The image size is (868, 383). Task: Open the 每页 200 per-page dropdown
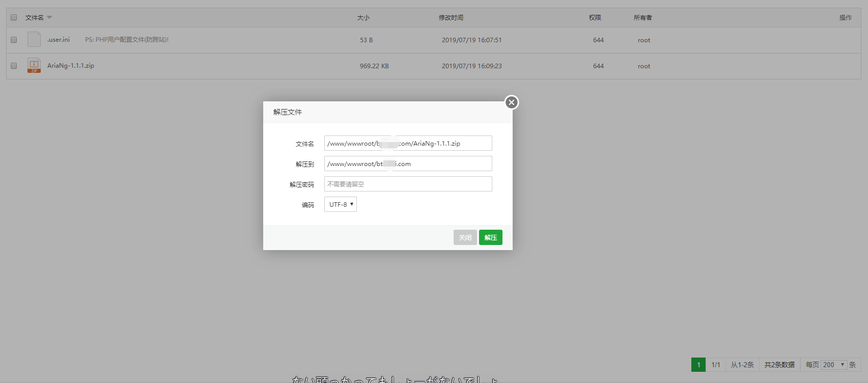[834, 365]
